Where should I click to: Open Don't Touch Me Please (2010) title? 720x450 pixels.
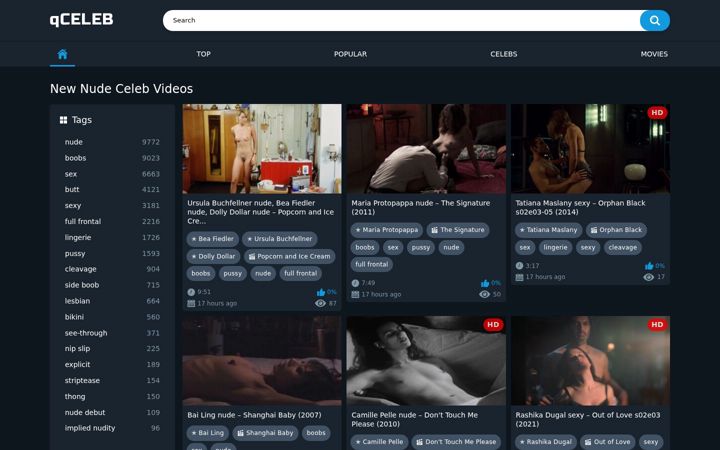tap(415, 420)
